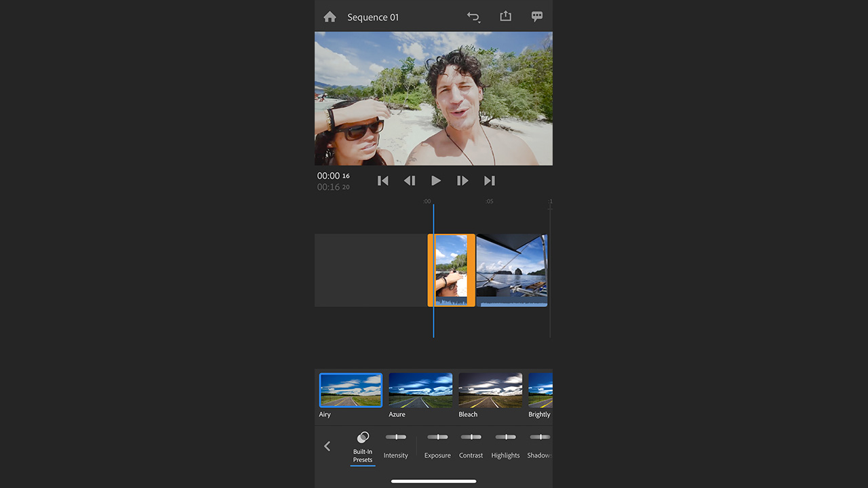The height and width of the screenshot is (488, 868).
Task: Open the Share export icon
Action: [505, 16]
